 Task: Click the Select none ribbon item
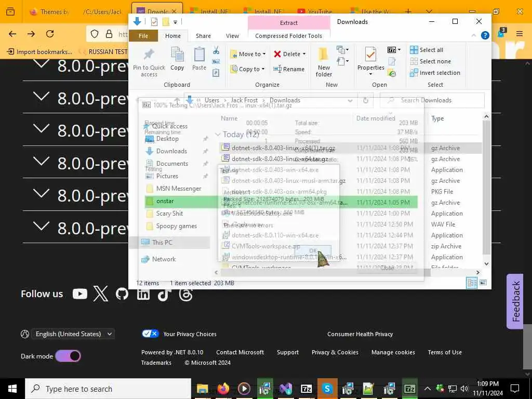[431, 61]
